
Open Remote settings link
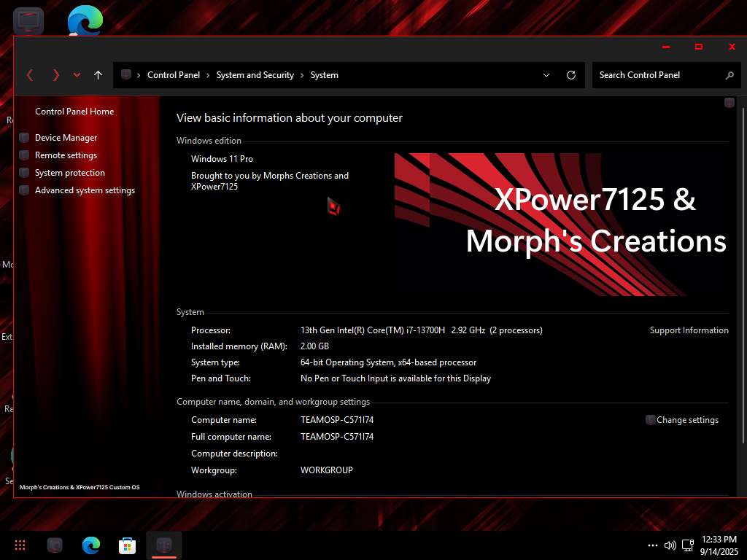click(66, 155)
